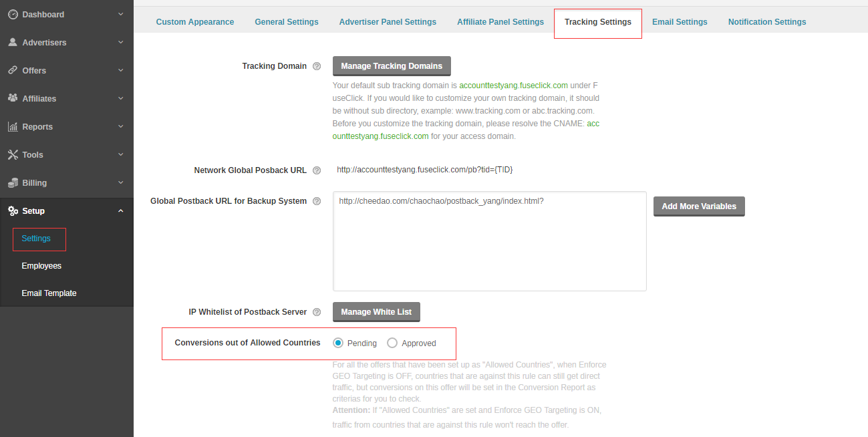Click Manage Tracking Domains button

pos(392,66)
